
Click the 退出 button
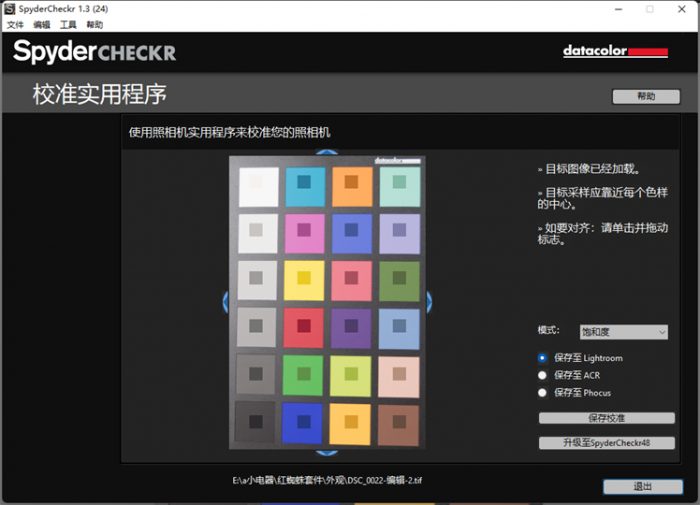643,486
